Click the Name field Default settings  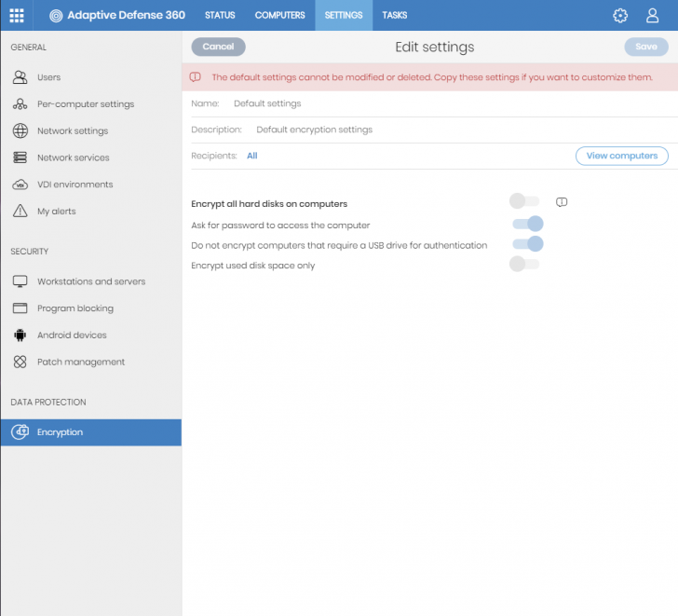[x=267, y=103]
